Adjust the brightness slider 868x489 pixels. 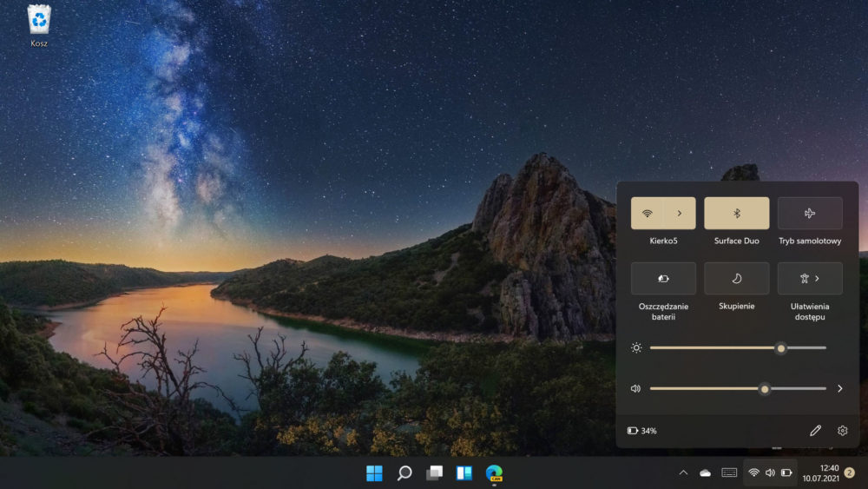pyautogui.click(x=738, y=347)
